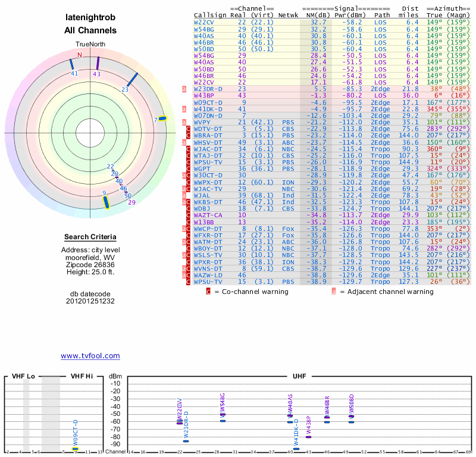This screenshot has height=457, width=476.
Task: Click co-channel warning icon next to WBRA-DT
Action: tap(189, 135)
